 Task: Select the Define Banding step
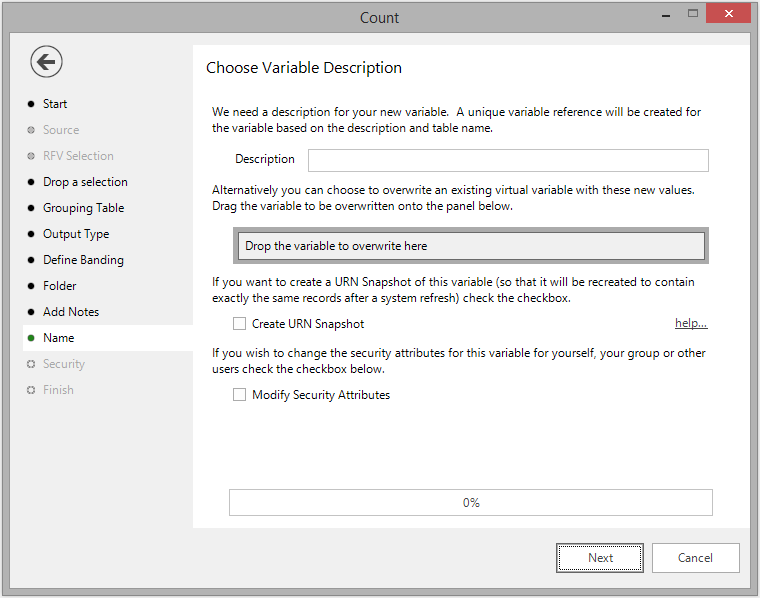pyautogui.click(x=83, y=260)
